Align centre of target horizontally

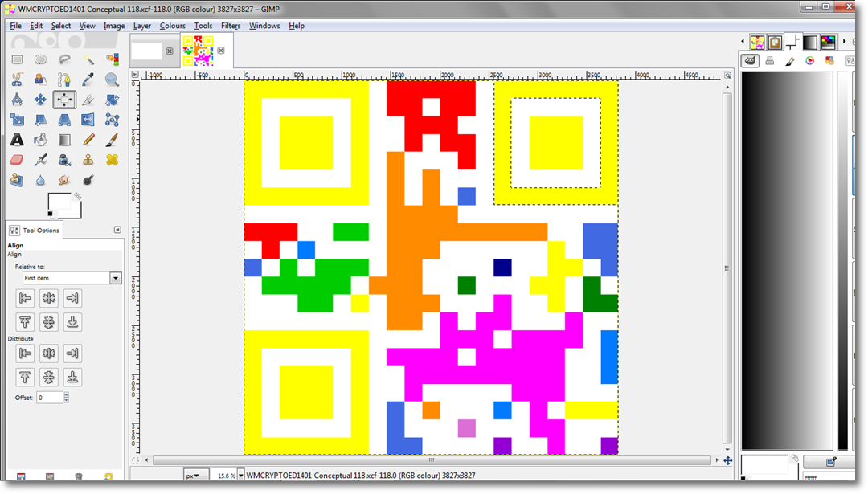point(49,298)
